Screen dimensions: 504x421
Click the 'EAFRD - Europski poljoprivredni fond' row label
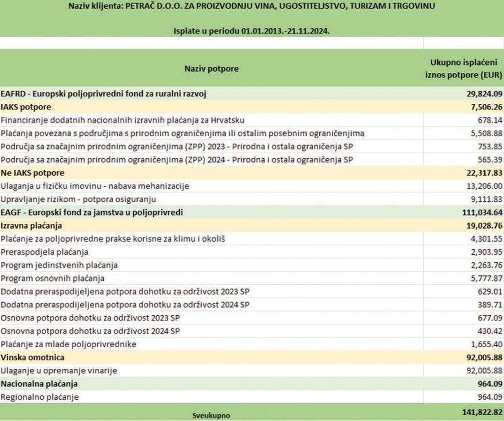click(x=103, y=94)
